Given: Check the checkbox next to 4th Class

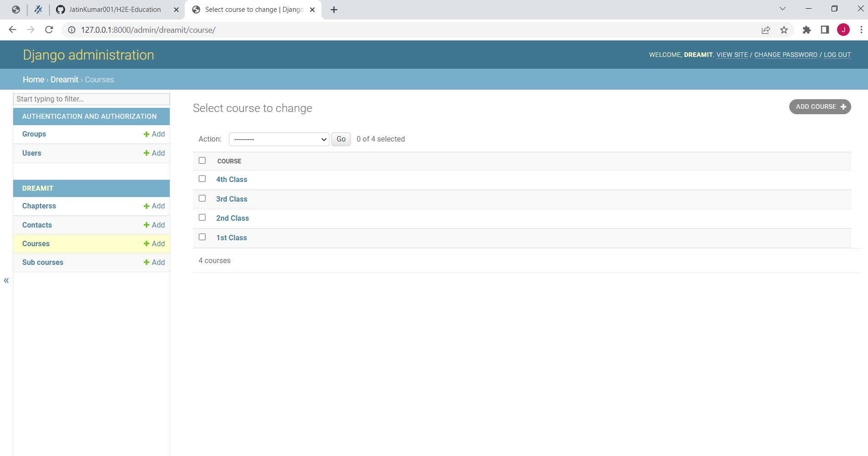Looking at the screenshot, I should pos(202,178).
